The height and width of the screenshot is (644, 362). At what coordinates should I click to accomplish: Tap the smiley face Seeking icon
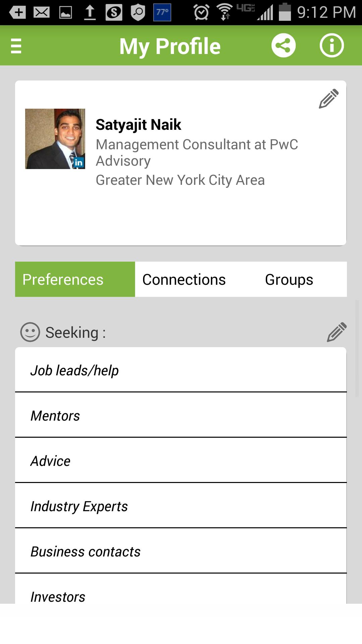30,332
